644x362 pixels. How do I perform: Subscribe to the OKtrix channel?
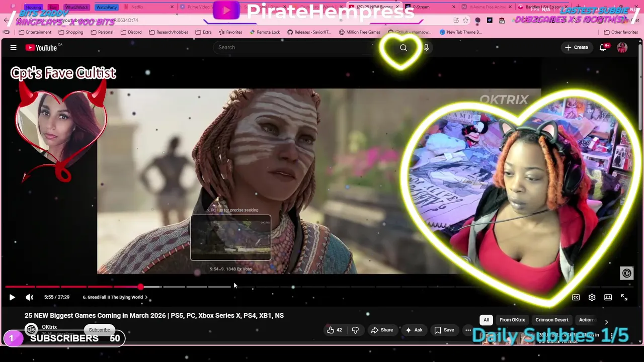click(99, 330)
